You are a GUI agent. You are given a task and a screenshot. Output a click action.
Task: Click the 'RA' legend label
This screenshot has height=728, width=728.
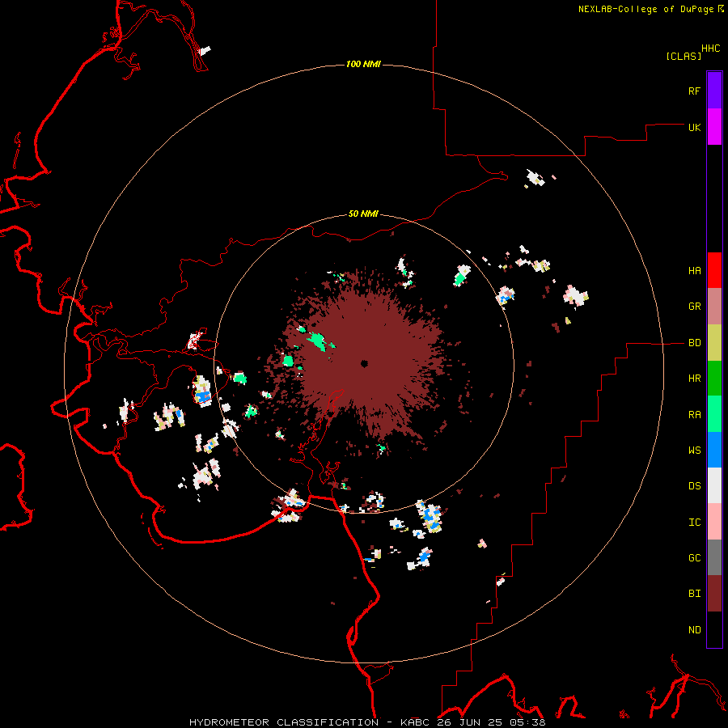pos(695,414)
